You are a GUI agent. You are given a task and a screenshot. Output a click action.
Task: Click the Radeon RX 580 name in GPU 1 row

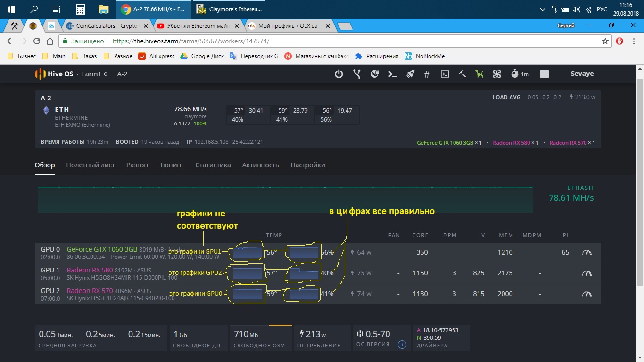(x=90, y=270)
